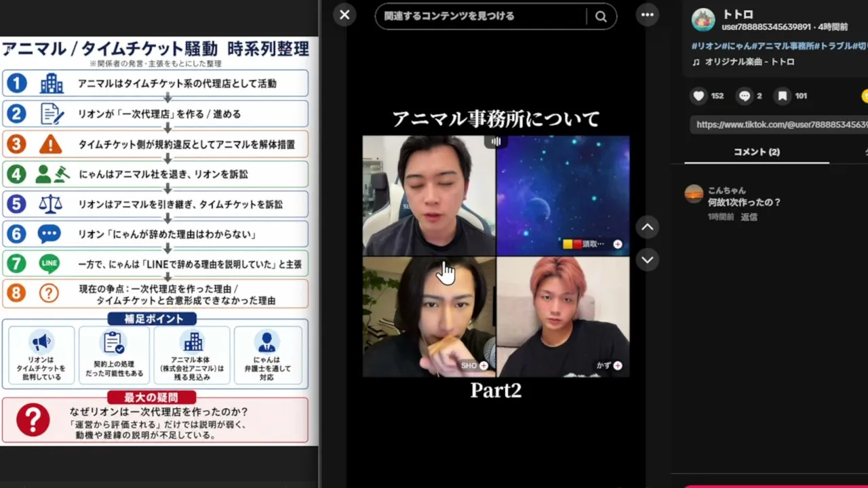The width and height of the screenshot is (868, 488).
Task: Click step 6 text リオン「にゃんが辞めた理由はわからない」
Action: pyautogui.click(x=167, y=235)
